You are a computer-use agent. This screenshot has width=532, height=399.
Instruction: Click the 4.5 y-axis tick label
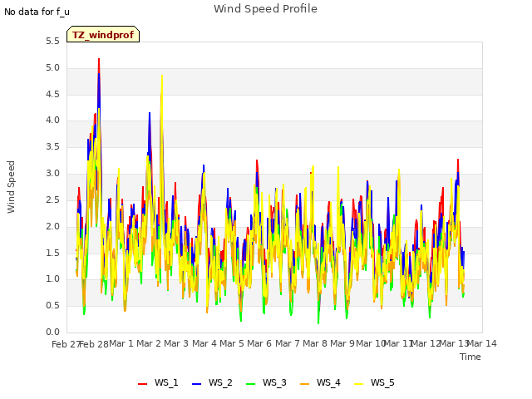pyautogui.click(x=52, y=94)
